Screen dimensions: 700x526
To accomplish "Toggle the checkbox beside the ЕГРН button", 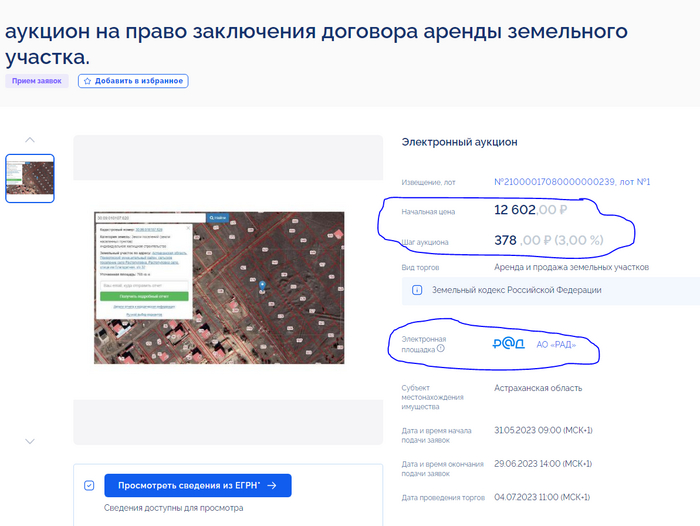I will click(x=89, y=486).
